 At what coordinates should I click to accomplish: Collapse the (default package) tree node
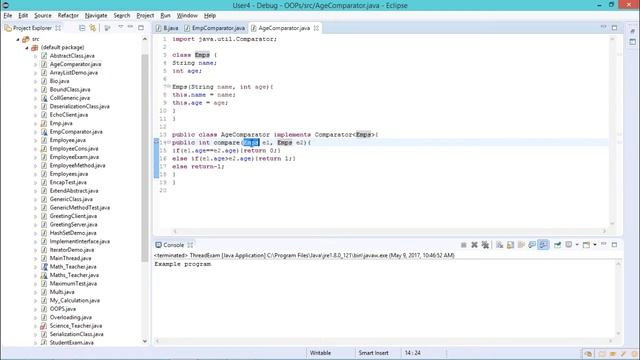tap(27, 48)
